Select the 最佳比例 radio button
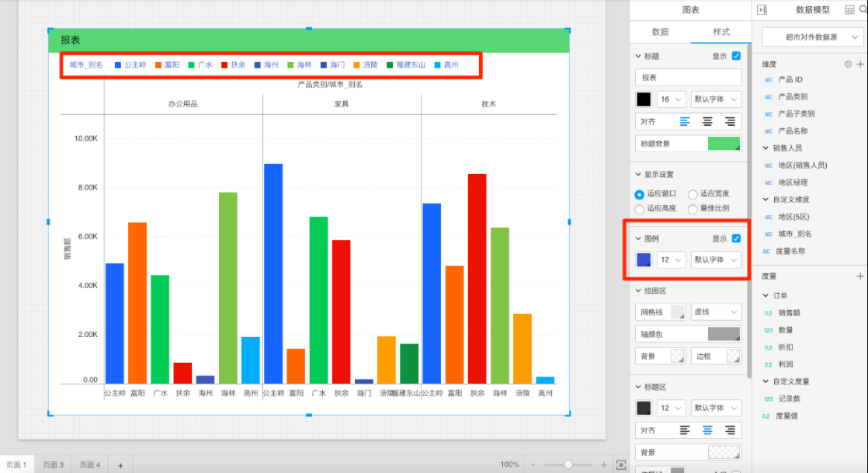868x473 pixels. coord(693,210)
